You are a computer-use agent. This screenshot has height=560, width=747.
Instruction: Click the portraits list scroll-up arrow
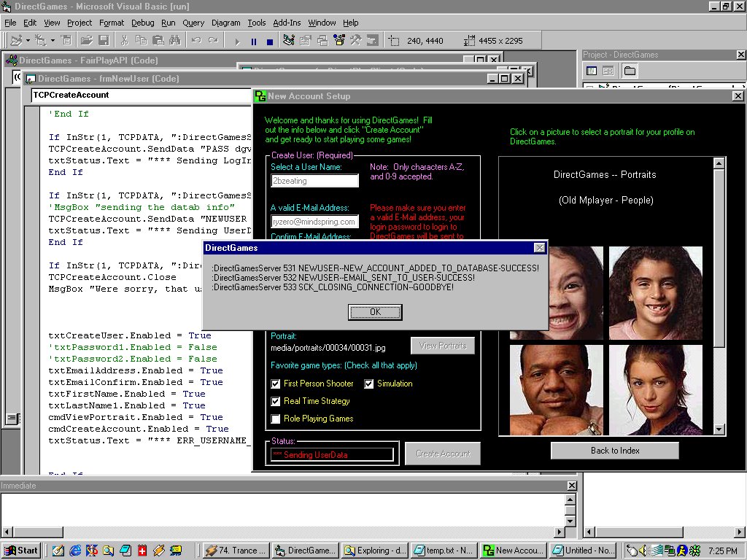click(x=719, y=163)
